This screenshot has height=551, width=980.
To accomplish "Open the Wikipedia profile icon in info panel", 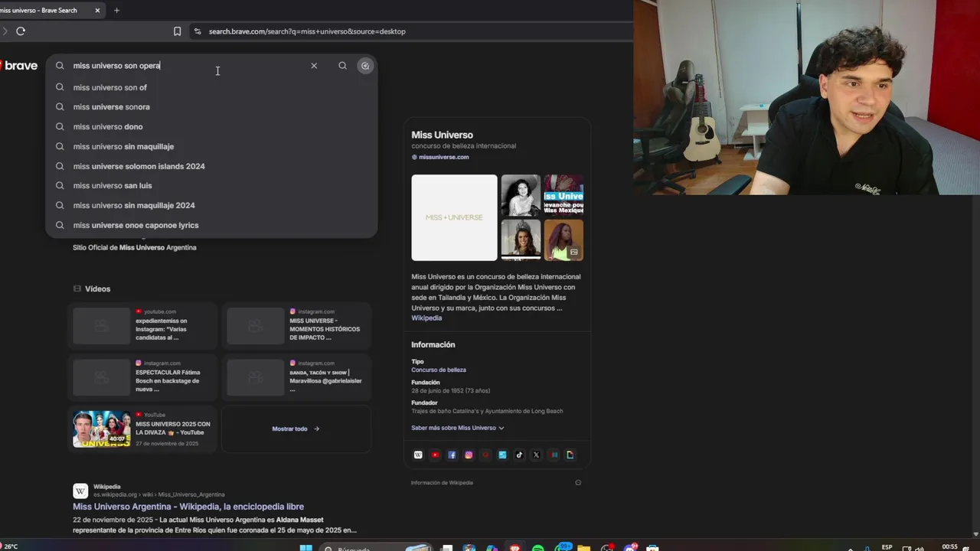I will tap(418, 455).
